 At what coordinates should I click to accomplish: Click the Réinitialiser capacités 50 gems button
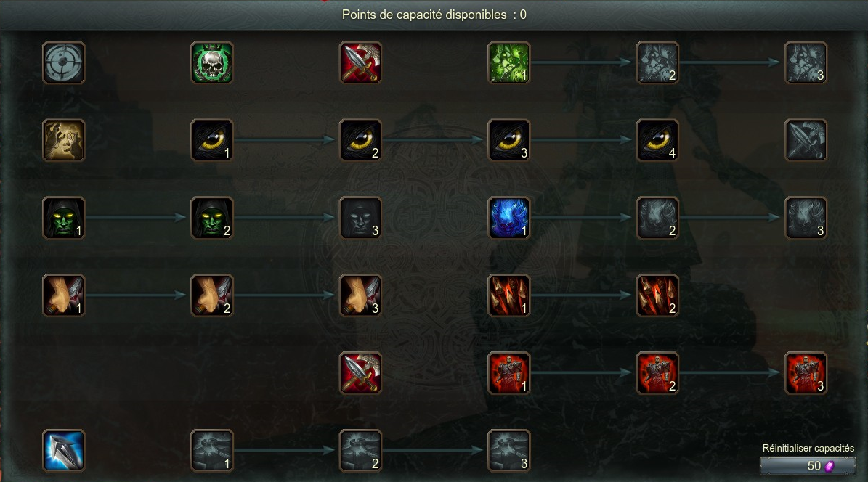pyautogui.click(x=808, y=465)
